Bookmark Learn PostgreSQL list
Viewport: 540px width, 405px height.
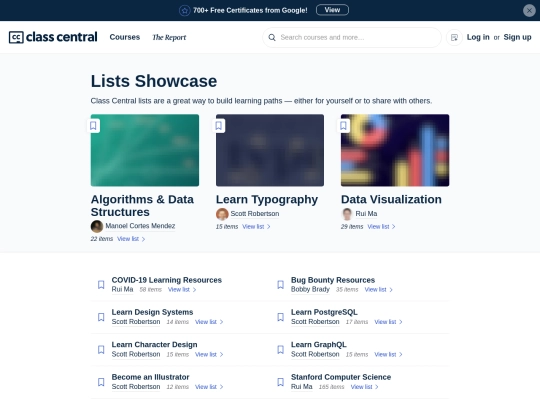[280, 317]
